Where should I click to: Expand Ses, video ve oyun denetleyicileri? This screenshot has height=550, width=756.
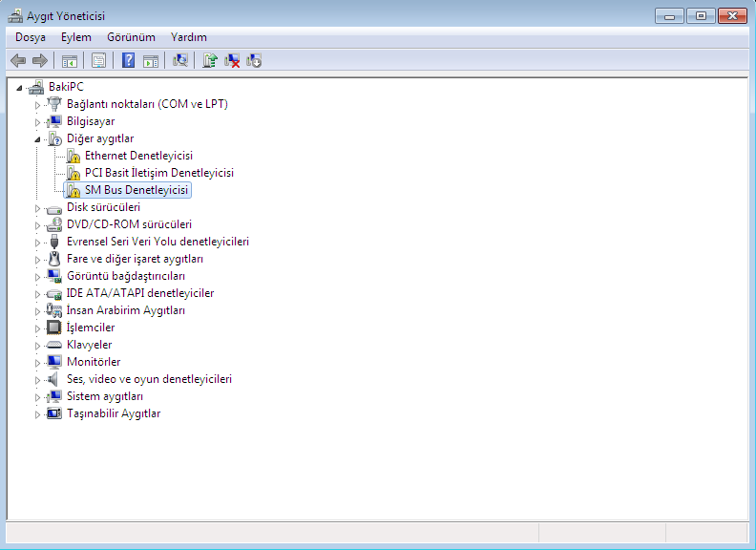37,380
